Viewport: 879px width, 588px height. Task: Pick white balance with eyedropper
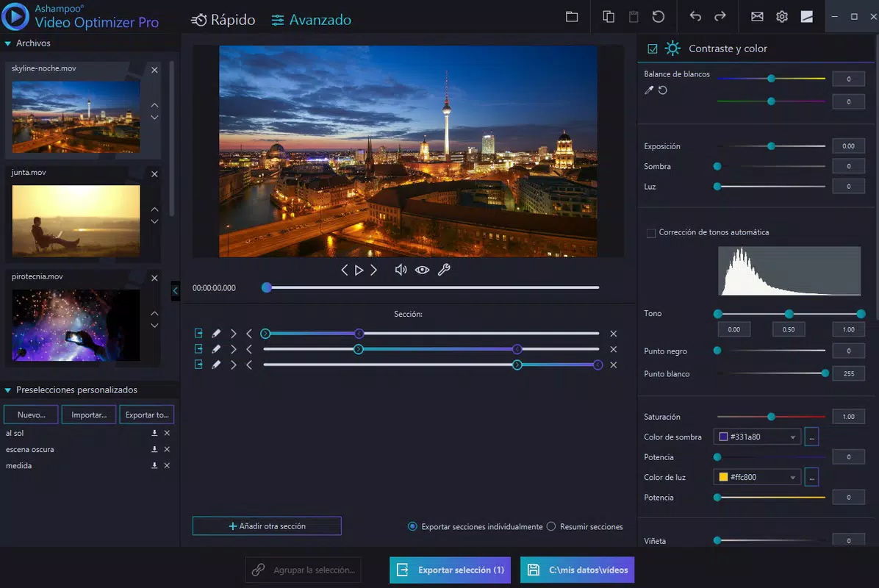pyautogui.click(x=649, y=90)
